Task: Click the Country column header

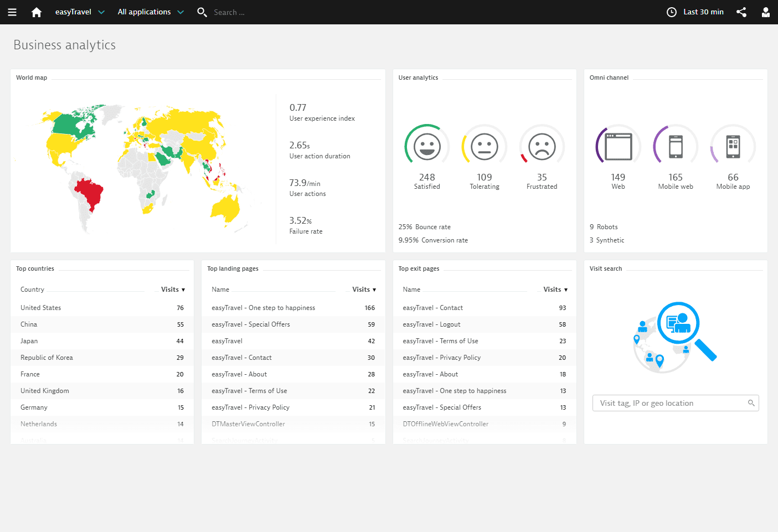Action: point(32,290)
